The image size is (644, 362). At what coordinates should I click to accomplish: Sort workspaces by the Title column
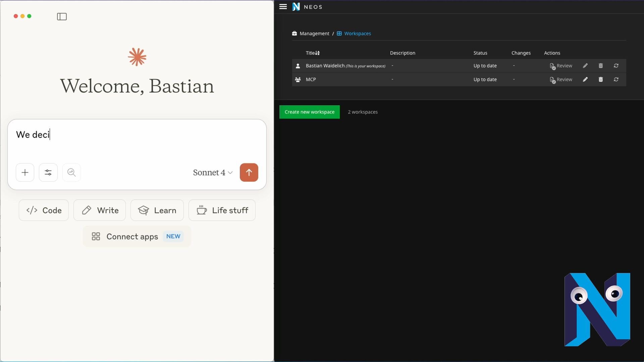313,53
